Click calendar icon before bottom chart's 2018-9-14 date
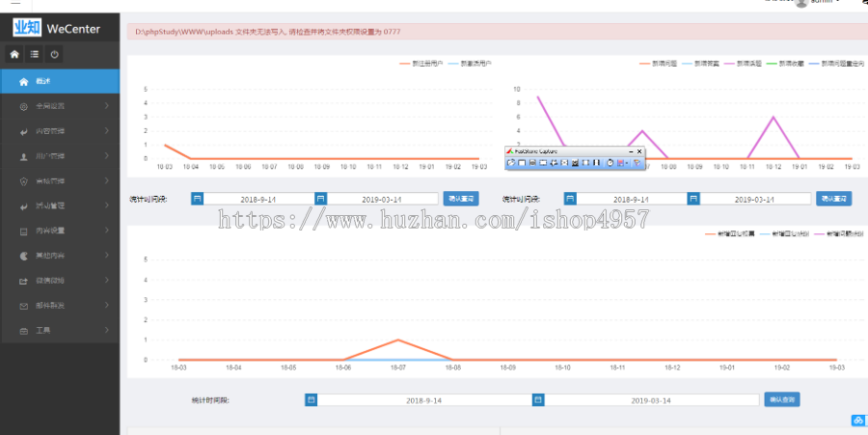The height and width of the screenshot is (435, 868). pyautogui.click(x=312, y=399)
